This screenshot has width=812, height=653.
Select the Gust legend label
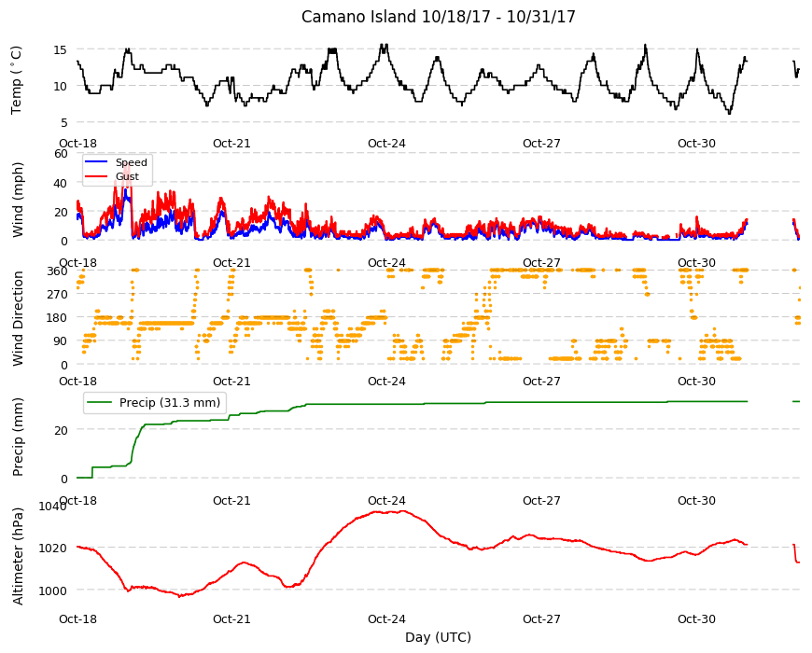tap(127, 176)
